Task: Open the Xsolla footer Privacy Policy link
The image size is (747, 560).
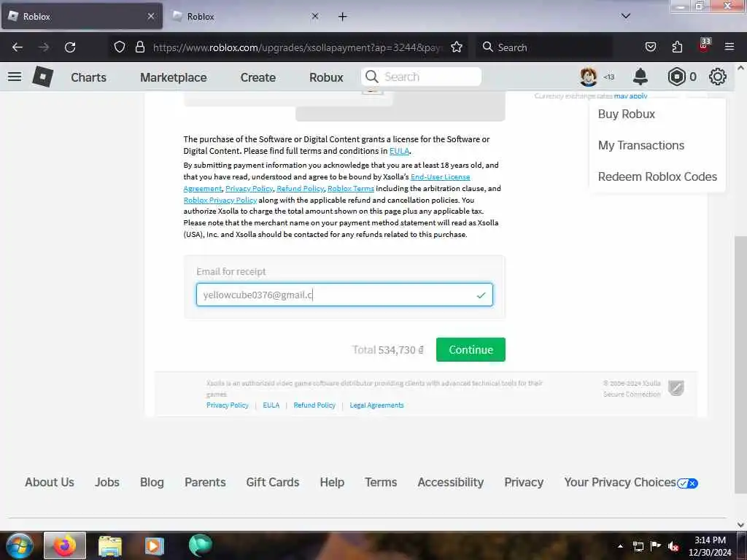Action: 228,405
